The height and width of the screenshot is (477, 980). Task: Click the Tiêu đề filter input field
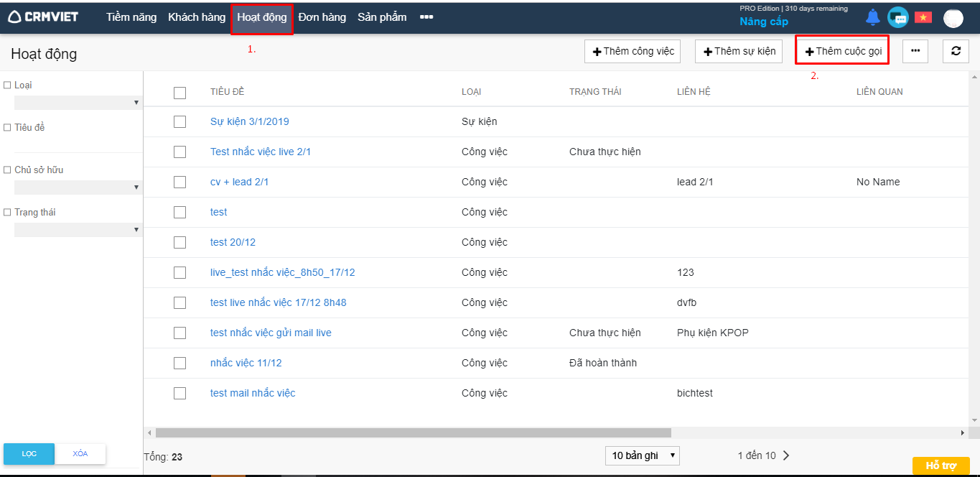pos(78,144)
